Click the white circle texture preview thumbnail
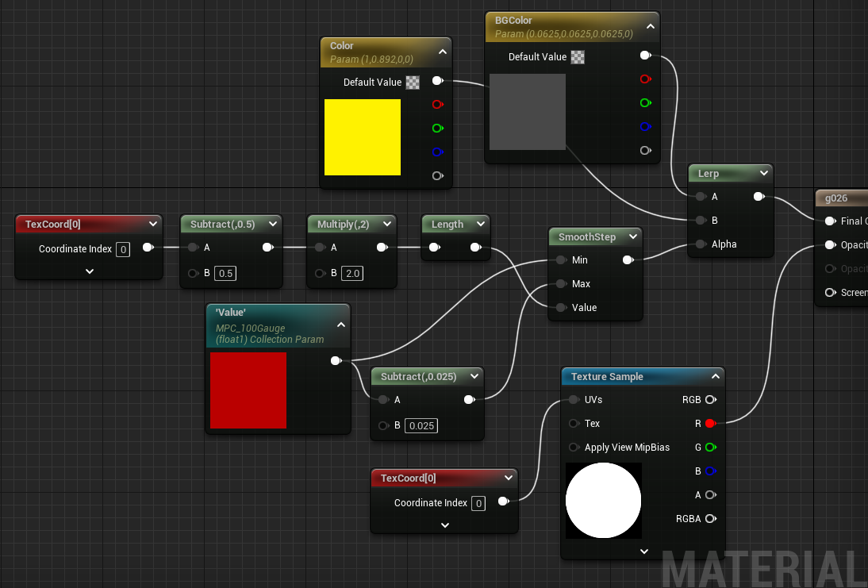Screen dimensions: 868x588 click(x=603, y=501)
